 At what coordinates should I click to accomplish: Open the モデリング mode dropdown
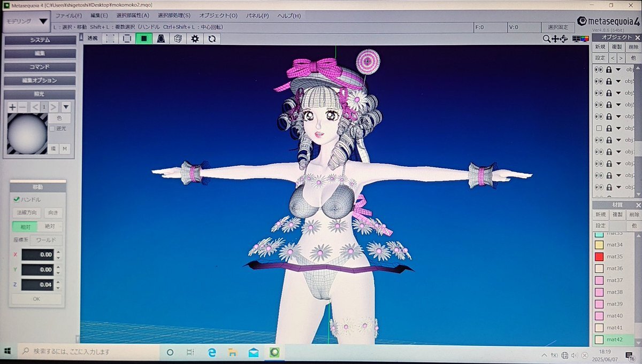coord(26,21)
